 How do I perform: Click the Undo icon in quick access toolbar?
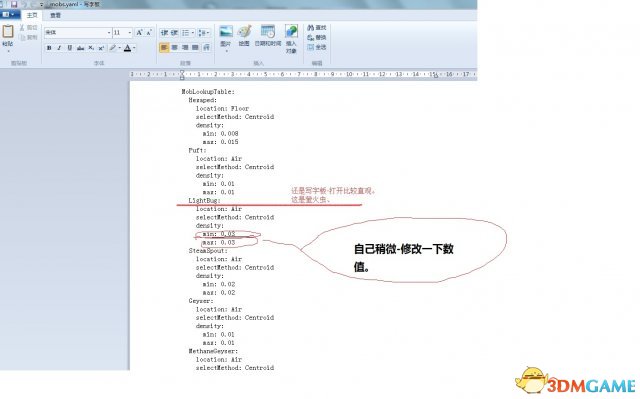[24, 4]
